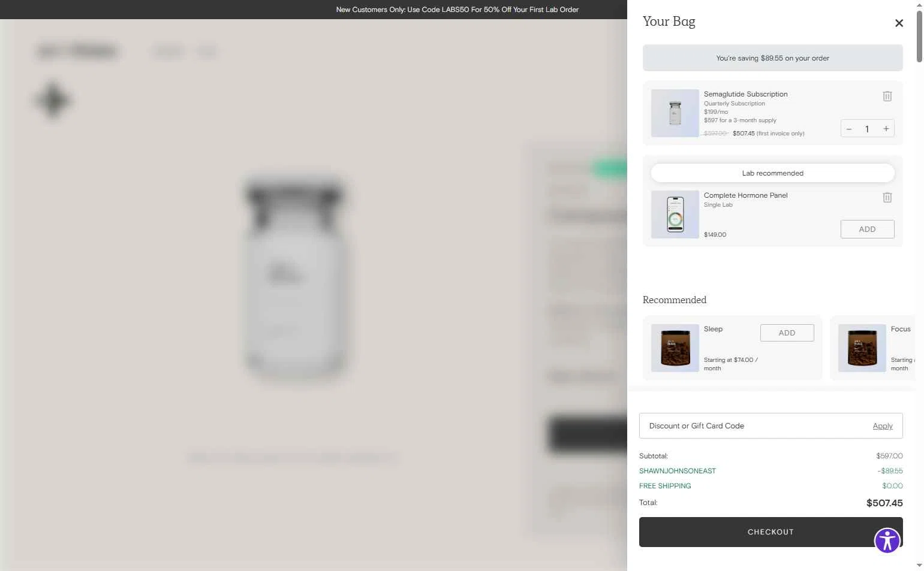924x571 pixels.
Task: Click the SHAWNJOHNSONEAST promo code line
Action: (678, 471)
